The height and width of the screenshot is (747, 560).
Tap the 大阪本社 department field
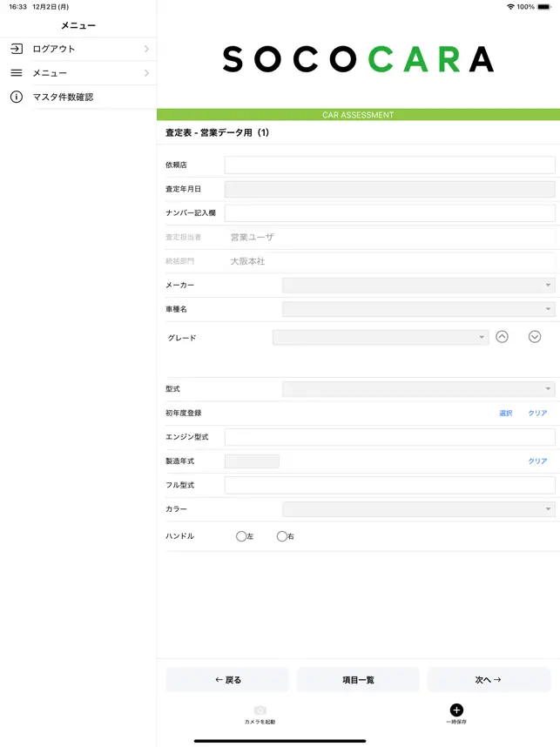pyautogui.click(x=390, y=261)
